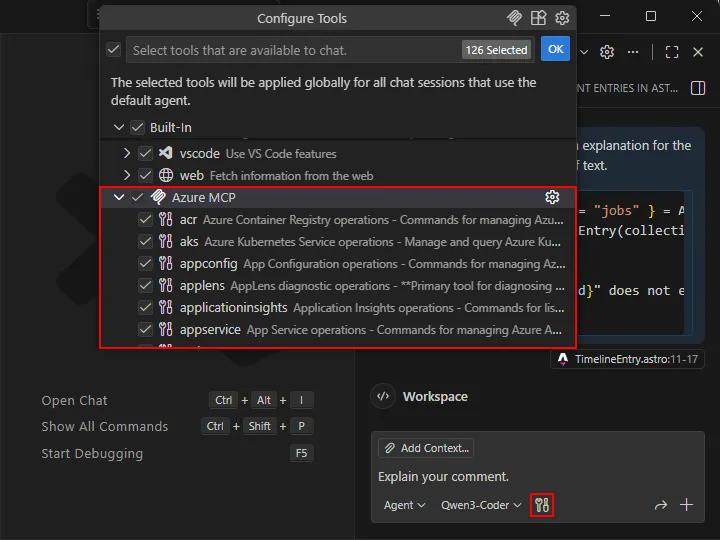Click the applens tool icon
The image size is (720, 540).
pos(166,285)
